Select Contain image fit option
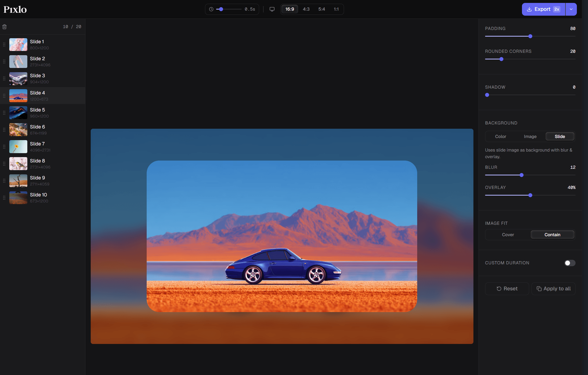Image resolution: width=588 pixels, height=375 pixels. [x=552, y=235]
